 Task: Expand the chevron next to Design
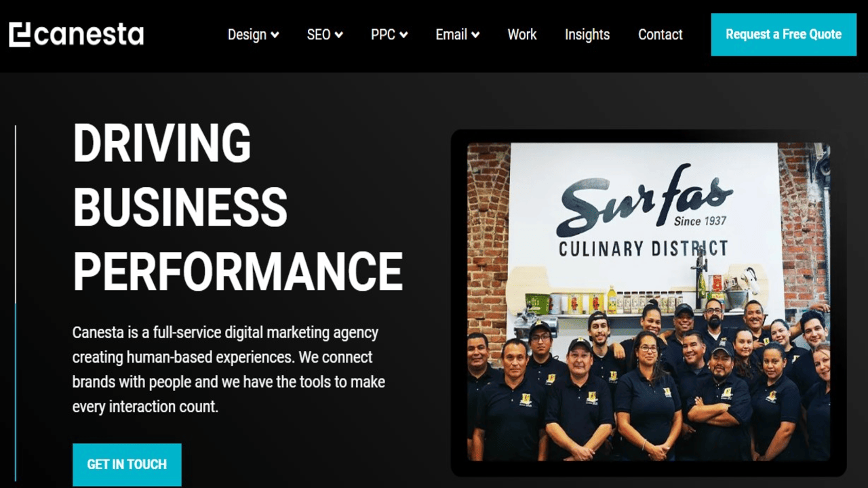coord(275,35)
